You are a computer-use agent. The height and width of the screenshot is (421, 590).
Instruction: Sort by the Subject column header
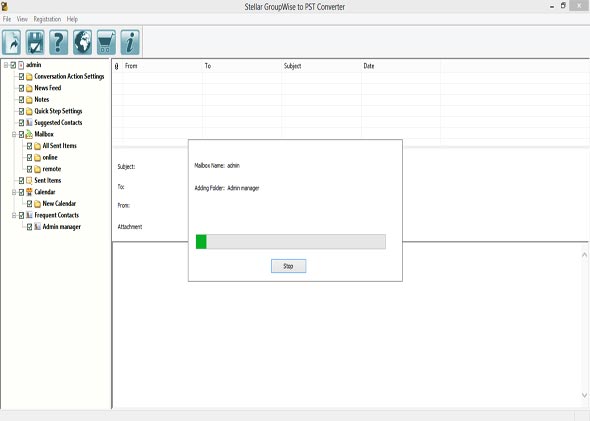321,66
